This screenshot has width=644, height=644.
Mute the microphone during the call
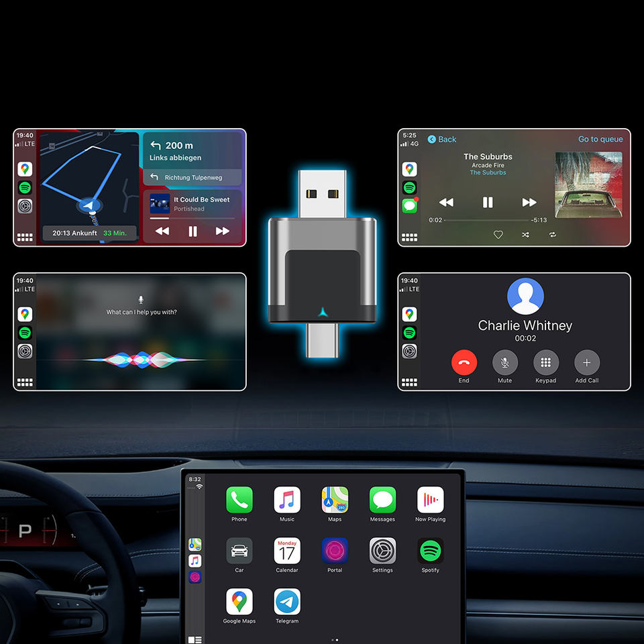[x=504, y=362]
